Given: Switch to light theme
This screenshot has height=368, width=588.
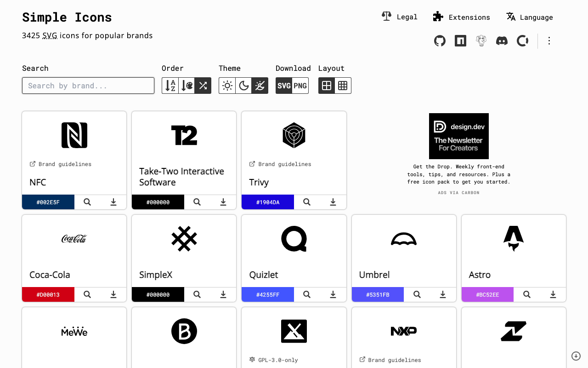Looking at the screenshot, I should (x=227, y=86).
